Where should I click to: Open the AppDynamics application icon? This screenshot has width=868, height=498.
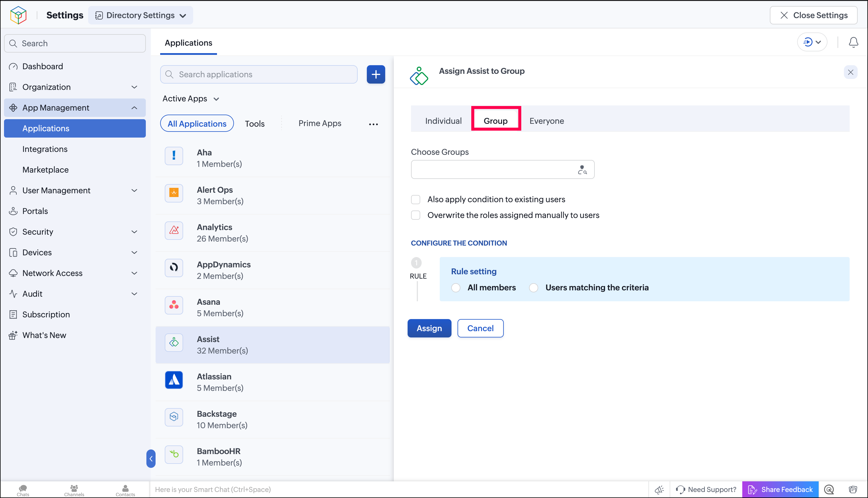pyautogui.click(x=174, y=267)
